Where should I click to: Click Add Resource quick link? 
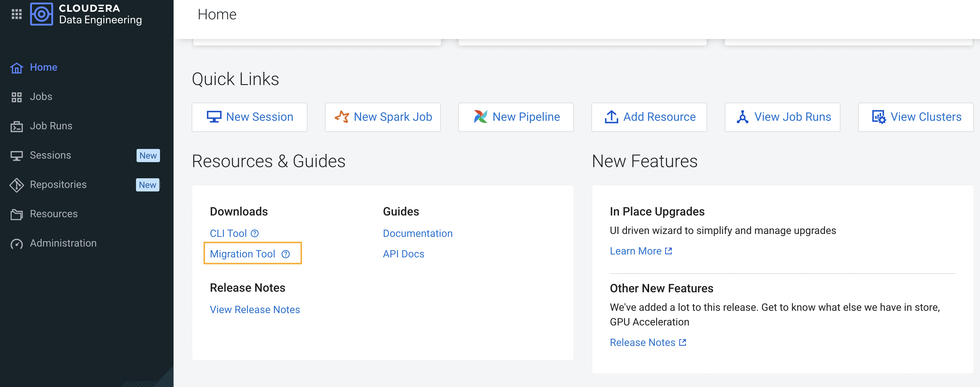(x=649, y=117)
